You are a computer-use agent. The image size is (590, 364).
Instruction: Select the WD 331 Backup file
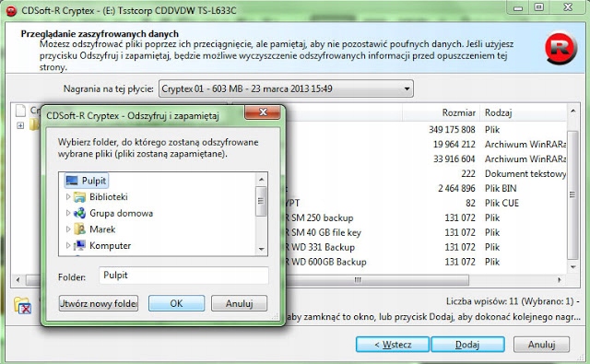click(425, 247)
